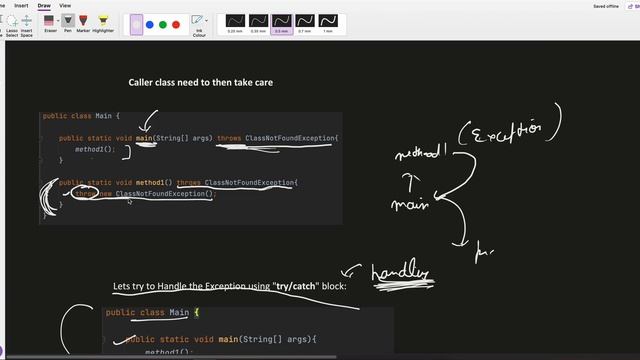Image resolution: width=640 pixels, height=360 pixels.
Task: Set pen thickness to 0.35 mm
Action: 258,24
